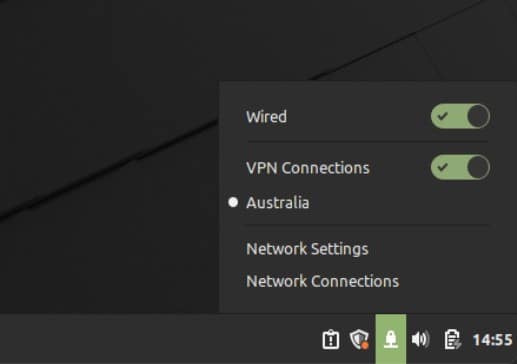Click the VPN Connections label

pyautogui.click(x=308, y=168)
